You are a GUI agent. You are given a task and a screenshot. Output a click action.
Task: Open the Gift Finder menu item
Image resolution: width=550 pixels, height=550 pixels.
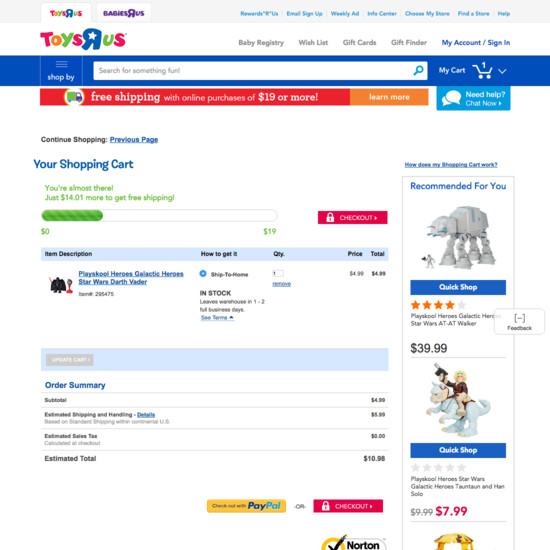tap(409, 43)
